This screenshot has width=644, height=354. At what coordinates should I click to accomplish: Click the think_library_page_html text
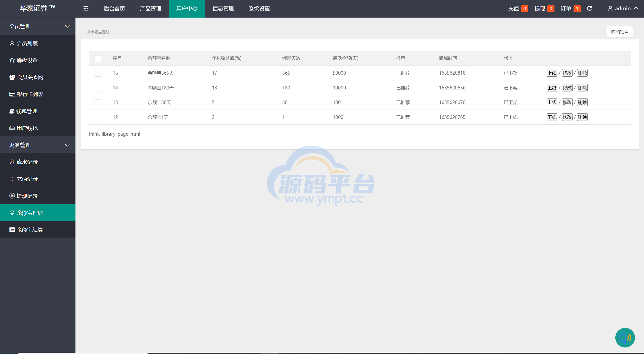tap(114, 134)
